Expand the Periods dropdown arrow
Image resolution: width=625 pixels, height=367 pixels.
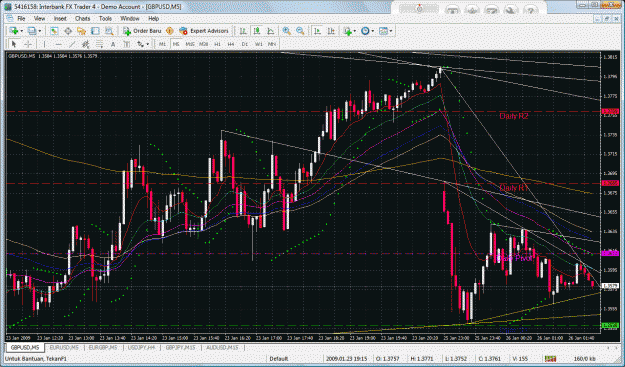click(372, 31)
